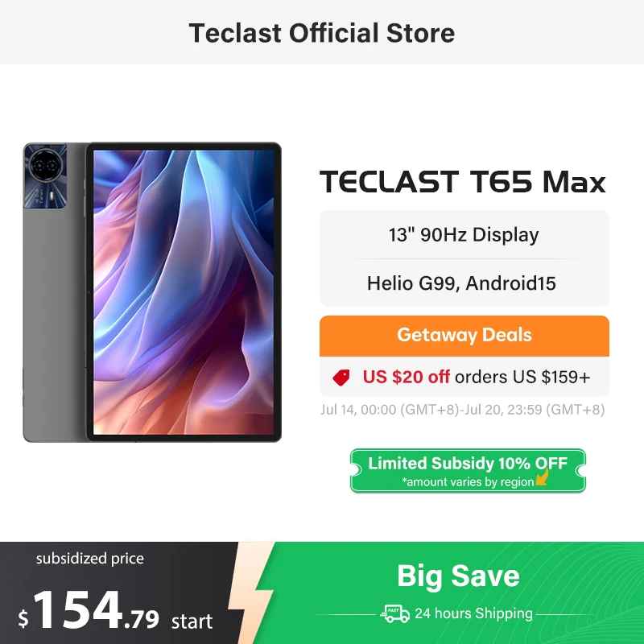
Task: Click the tablet front screen image
Action: [x=184, y=292]
